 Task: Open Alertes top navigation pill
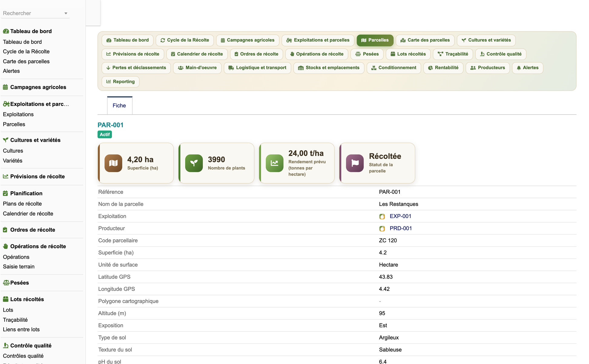pyautogui.click(x=528, y=68)
